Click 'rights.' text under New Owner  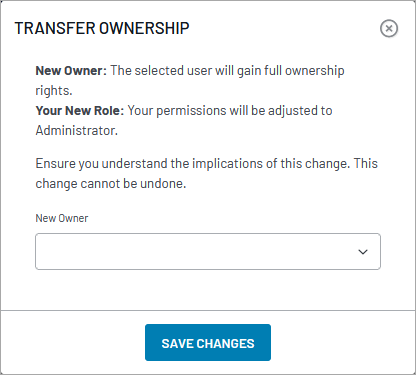pos(54,91)
